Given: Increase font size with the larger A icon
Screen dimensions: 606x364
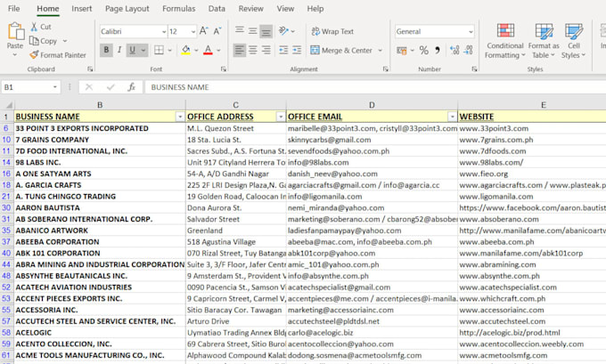Looking at the screenshot, I should pyautogui.click(x=204, y=31).
